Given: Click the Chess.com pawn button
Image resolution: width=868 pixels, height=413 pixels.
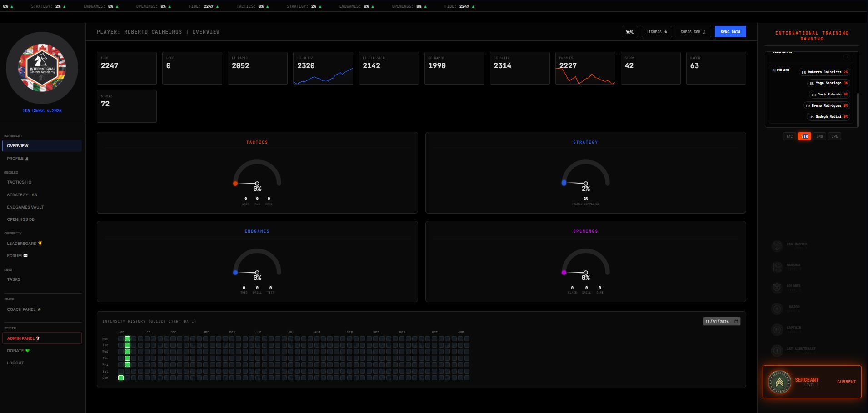Looking at the screenshot, I should pos(693,32).
